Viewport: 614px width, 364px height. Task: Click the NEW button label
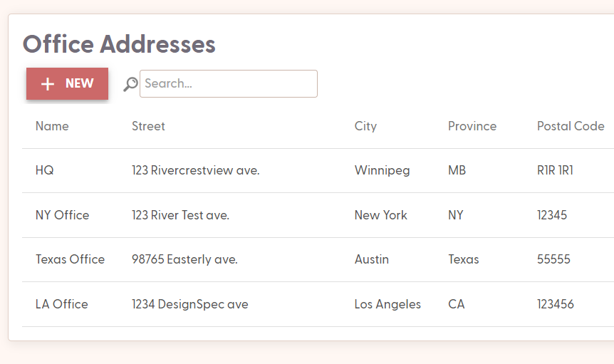80,83
